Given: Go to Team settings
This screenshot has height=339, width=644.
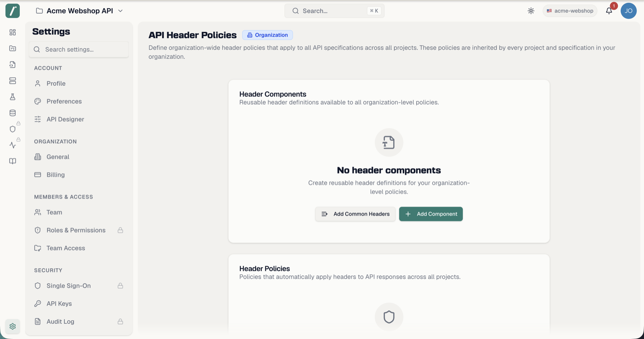Looking at the screenshot, I should tap(79, 212).
